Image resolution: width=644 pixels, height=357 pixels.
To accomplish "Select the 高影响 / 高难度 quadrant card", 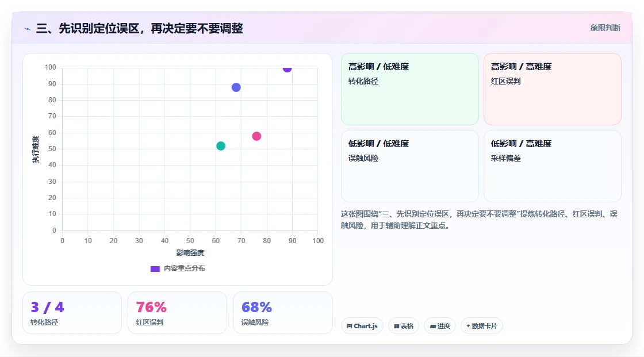I will click(x=553, y=89).
